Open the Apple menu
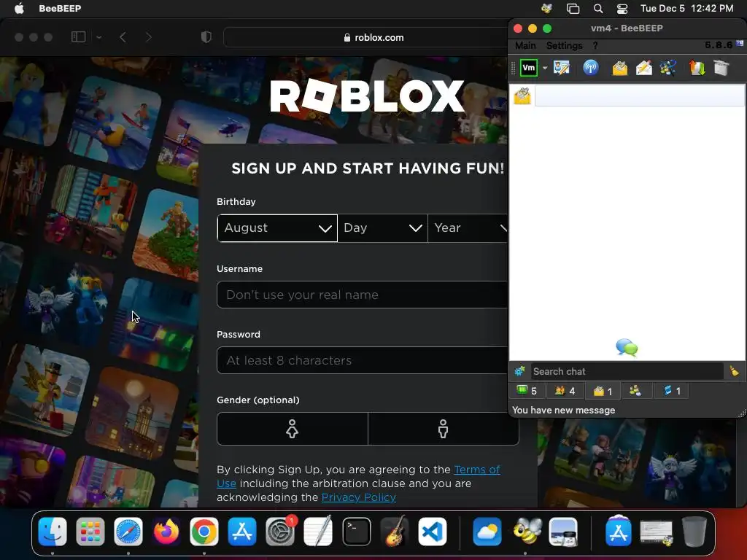The width and height of the screenshot is (747, 560). [18, 9]
